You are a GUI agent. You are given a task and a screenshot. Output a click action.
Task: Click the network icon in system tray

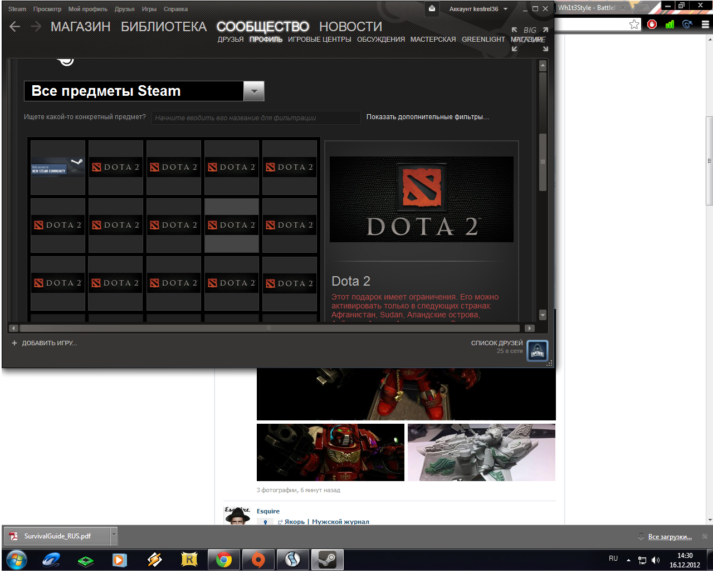point(642,560)
